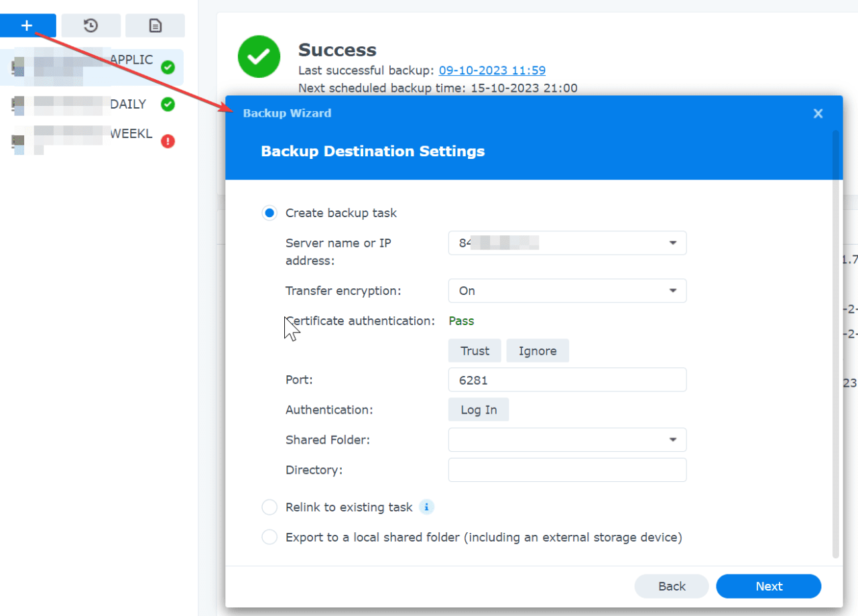Select the Relink to existing task option
This screenshot has width=858, height=616.
(269, 507)
